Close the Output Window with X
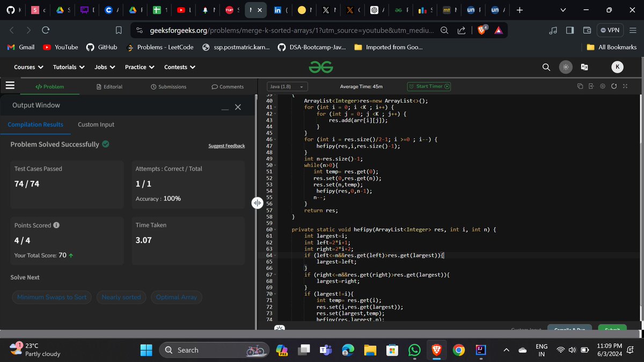Image resolution: width=644 pixels, height=362 pixels. coord(238,107)
